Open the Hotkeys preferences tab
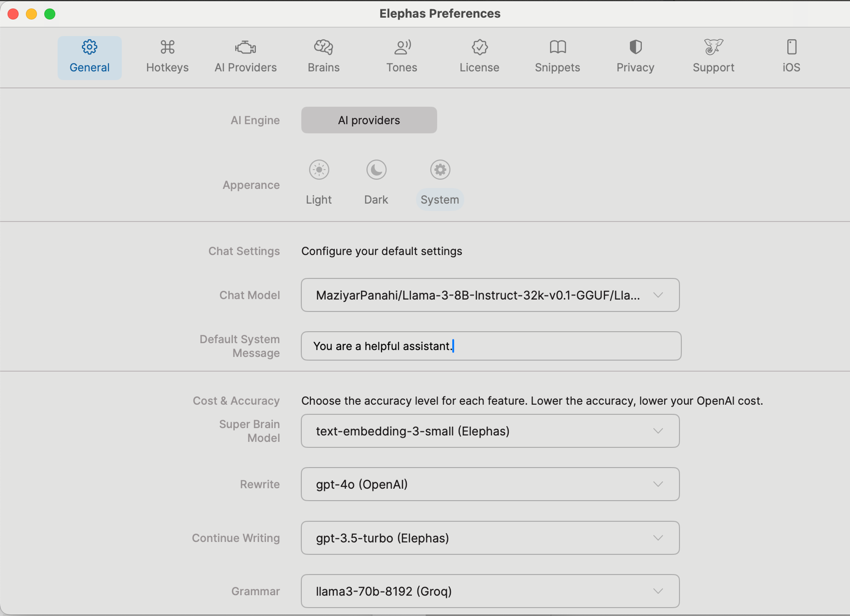 click(167, 56)
